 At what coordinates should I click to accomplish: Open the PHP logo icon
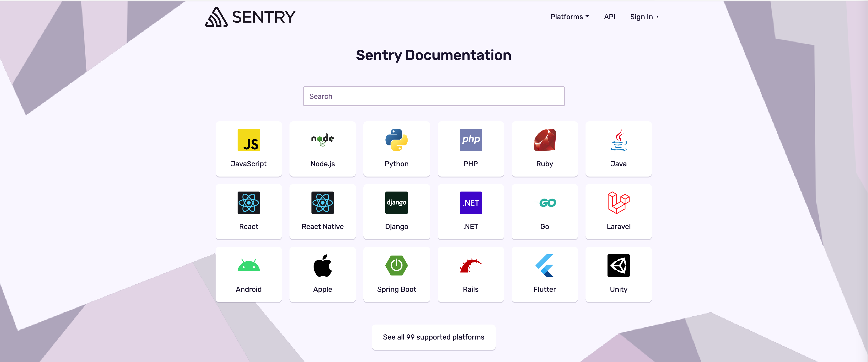click(x=471, y=140)
